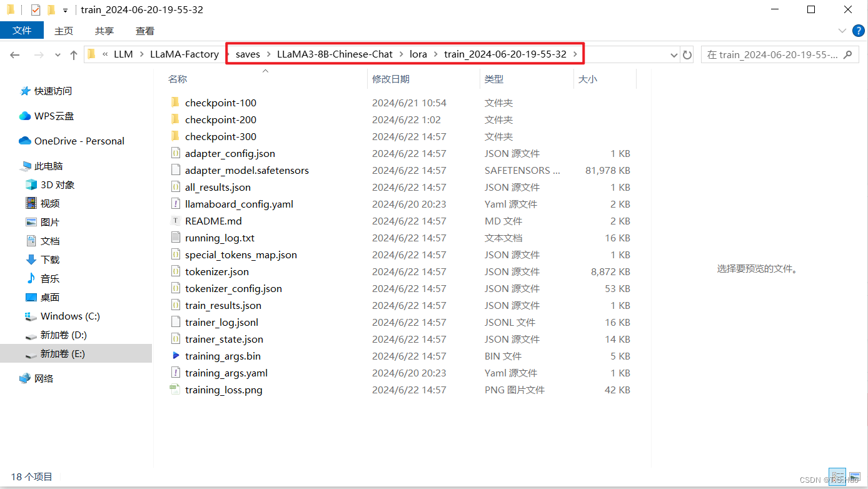Go up one folder level

point(74,54)
